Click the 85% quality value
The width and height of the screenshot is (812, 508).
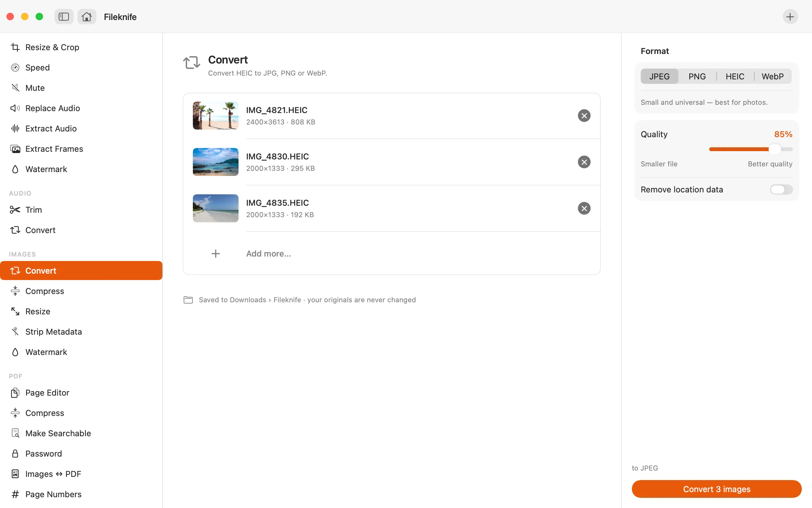[x=783, y=134]
